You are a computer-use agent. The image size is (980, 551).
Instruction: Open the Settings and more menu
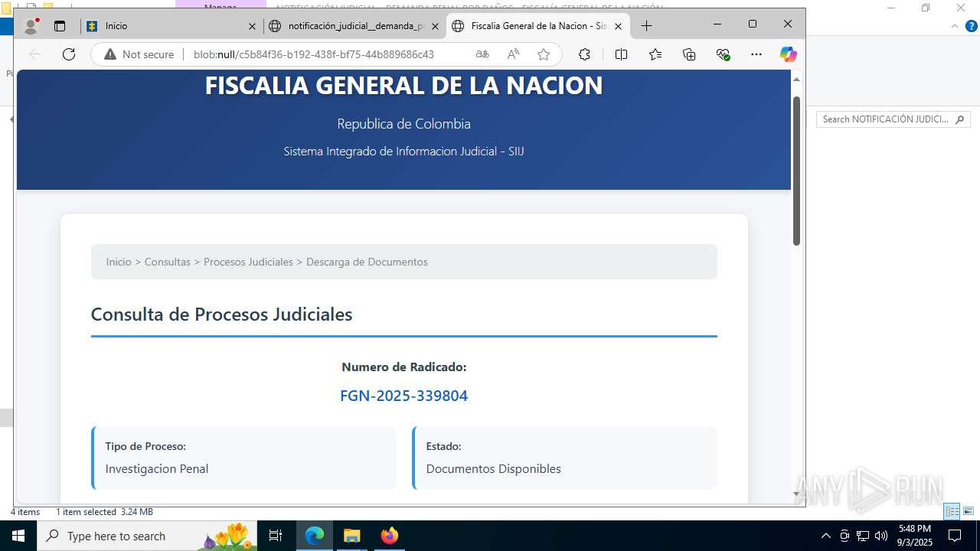(756, 54)
